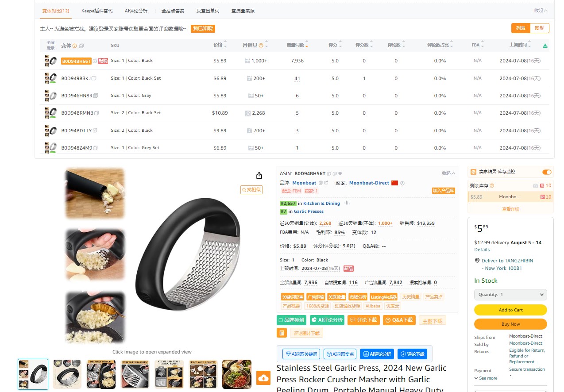Switch to 图形 view mode
The image size is (564, 392).
pos(539,28)
